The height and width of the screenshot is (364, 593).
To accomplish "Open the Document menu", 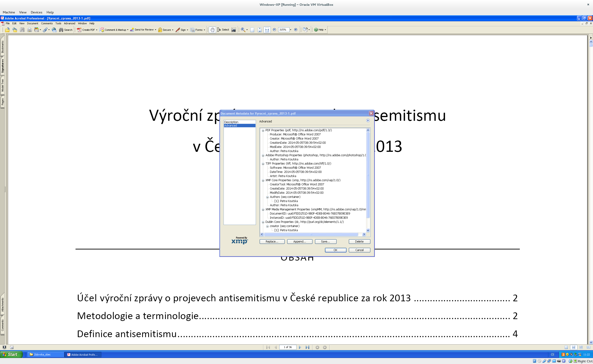I will point(32,24).
